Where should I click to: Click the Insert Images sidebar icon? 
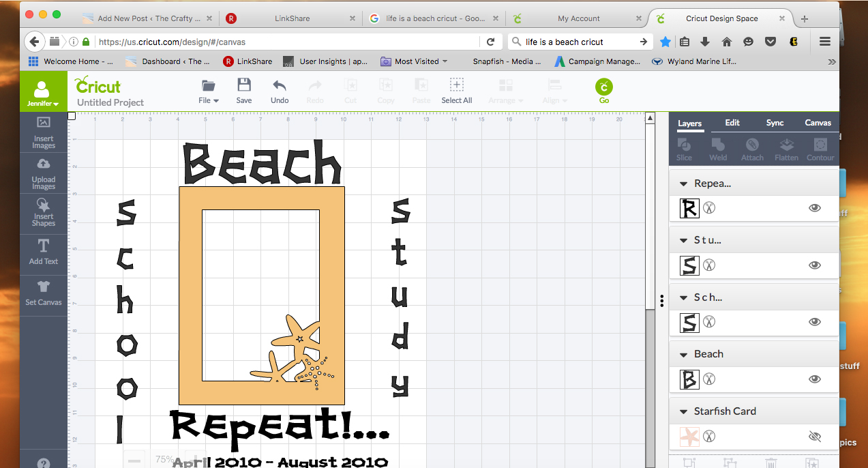(44, 132)
